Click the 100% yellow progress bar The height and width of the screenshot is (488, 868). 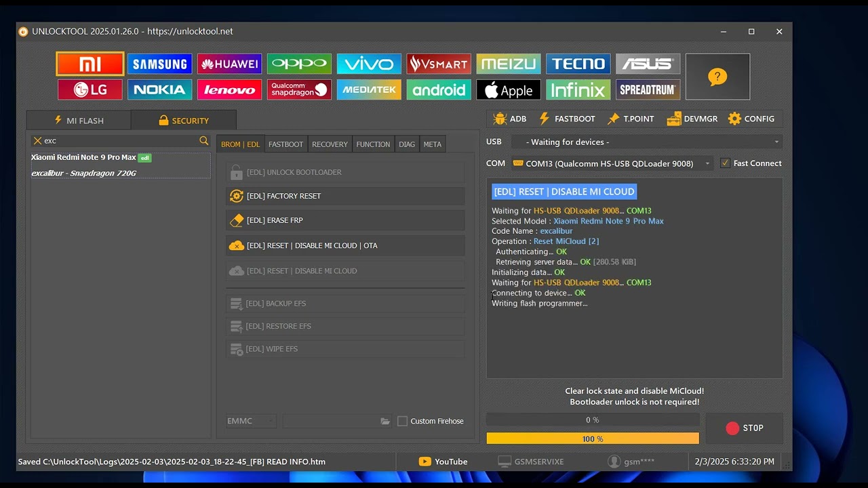click(593, 439)
